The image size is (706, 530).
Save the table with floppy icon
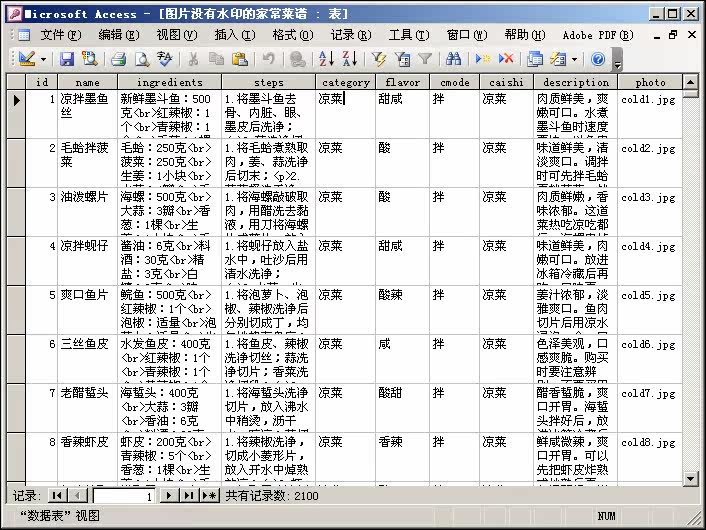click(67, 59)
